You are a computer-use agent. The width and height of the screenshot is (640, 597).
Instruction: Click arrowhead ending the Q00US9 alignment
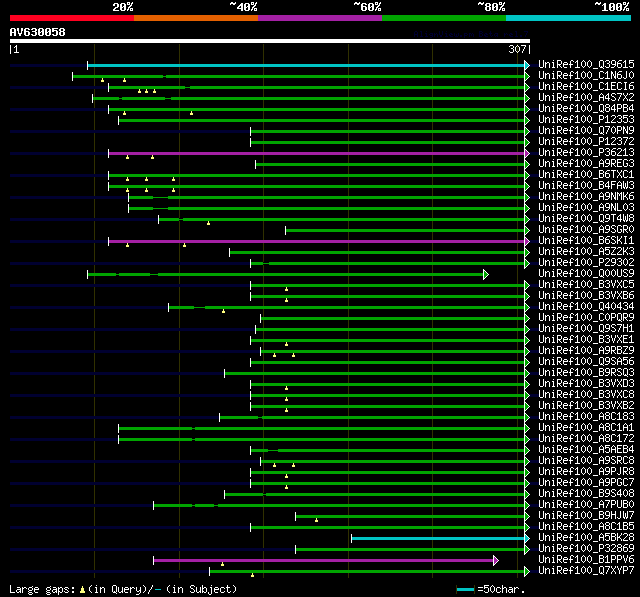pyautogui.click(x=486, y=274)
